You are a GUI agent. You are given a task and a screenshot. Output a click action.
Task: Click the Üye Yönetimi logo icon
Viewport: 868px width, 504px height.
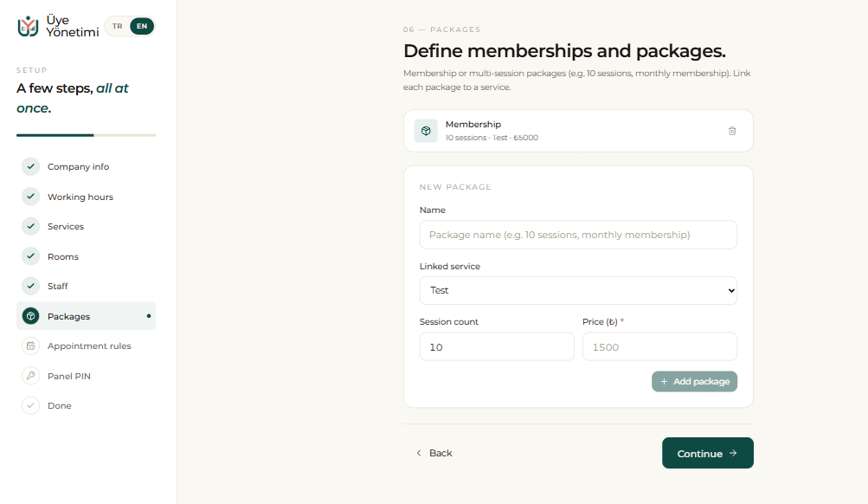point(28,26)
